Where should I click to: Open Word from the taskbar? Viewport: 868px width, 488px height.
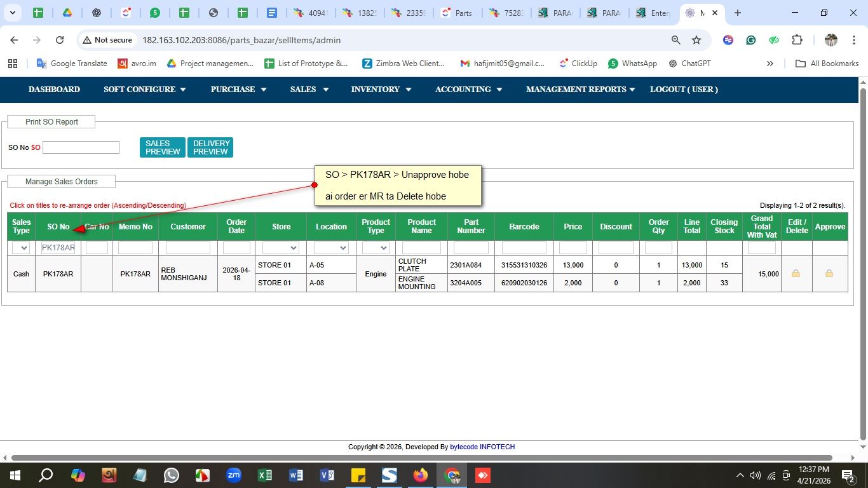(296, 475)
